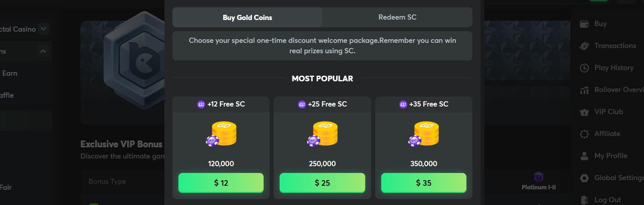Click the Log Out icon
The image size is (644, 205).
pos(584,200)
